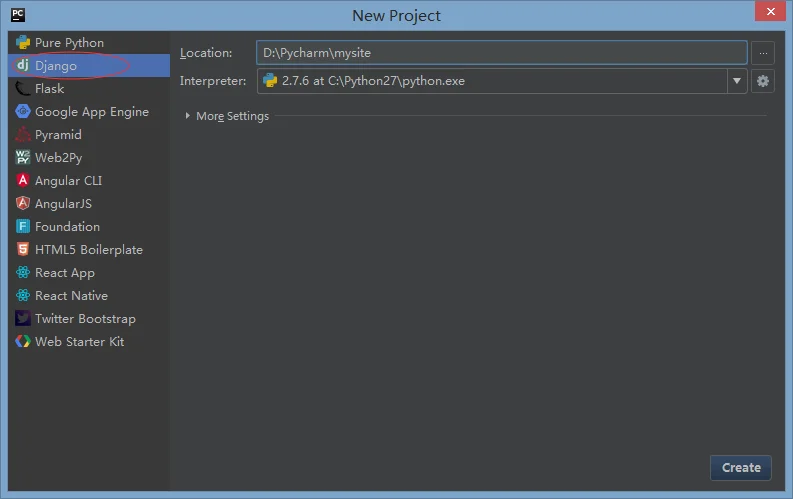
Task: Click Python icon in Interpreter field
Action: [270, 80]
